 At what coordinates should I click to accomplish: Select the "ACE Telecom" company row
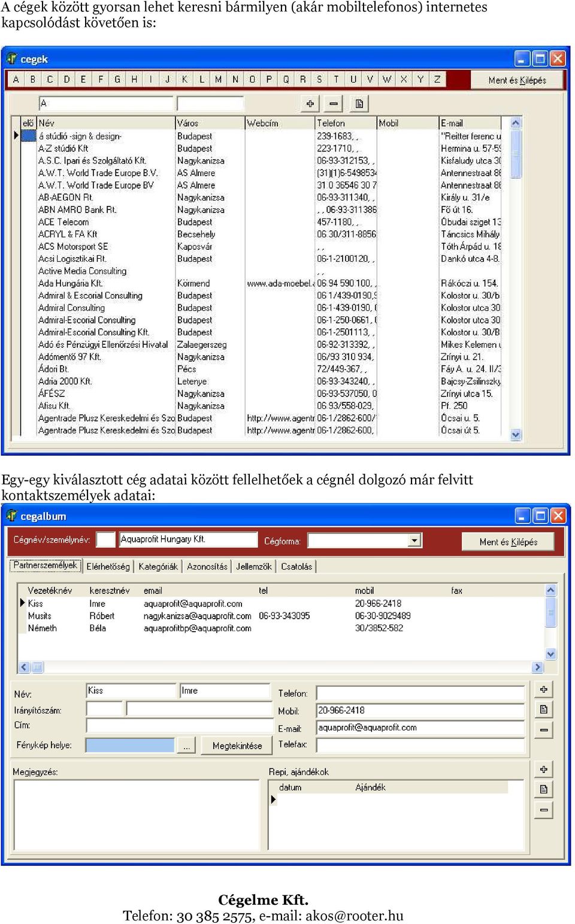point(262,222)
